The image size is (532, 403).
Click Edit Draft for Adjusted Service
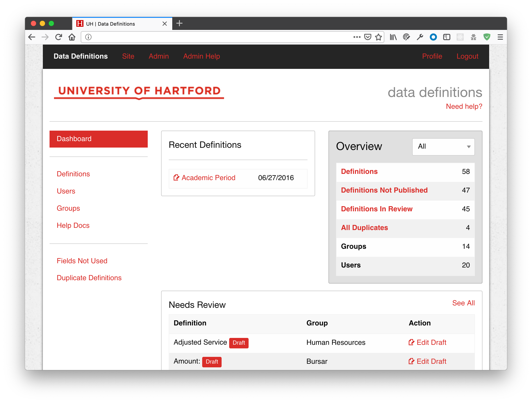[x=431, y=342]
